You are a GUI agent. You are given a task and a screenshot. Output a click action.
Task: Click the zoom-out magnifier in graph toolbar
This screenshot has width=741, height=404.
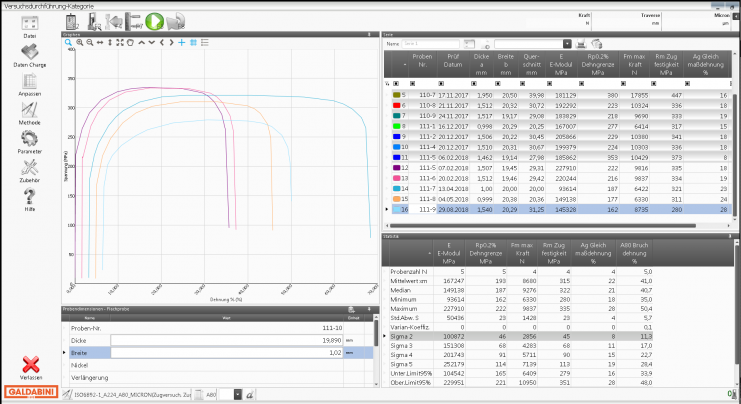pyautogui.click(x=88, y=43)
